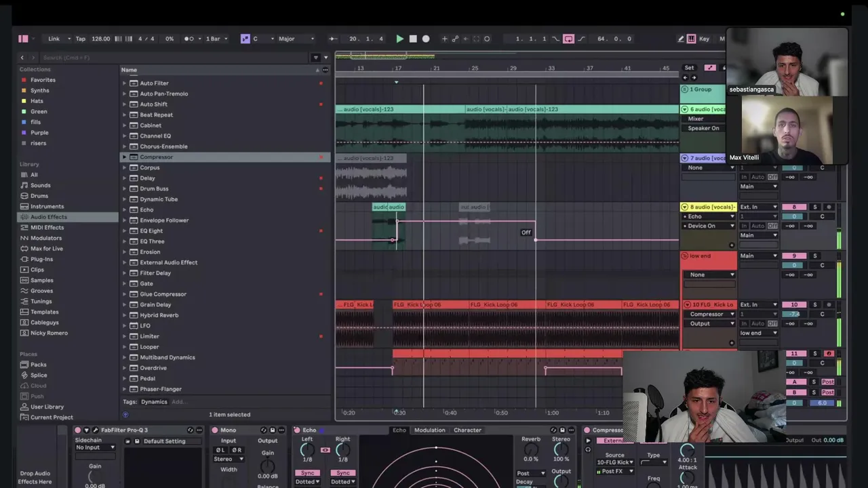868x488 pixels.
Task: Toggle Mono device activator
Action: (214, 430)
